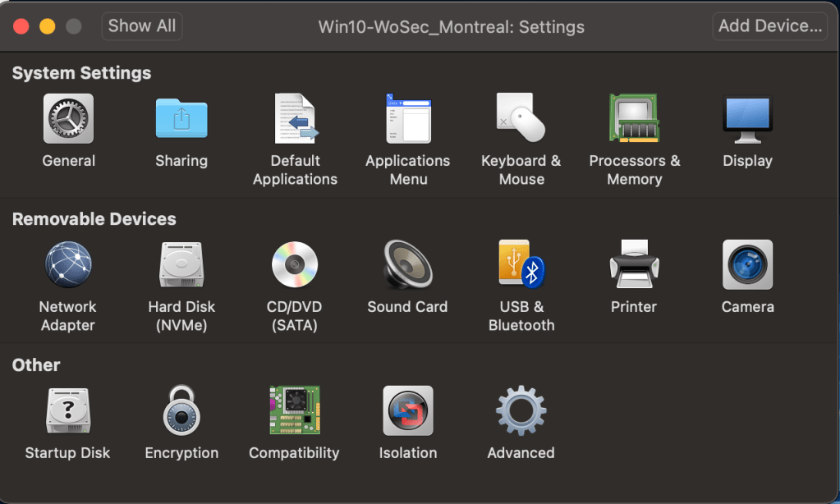Open Default Applications settings

click(x=295, y=119)
